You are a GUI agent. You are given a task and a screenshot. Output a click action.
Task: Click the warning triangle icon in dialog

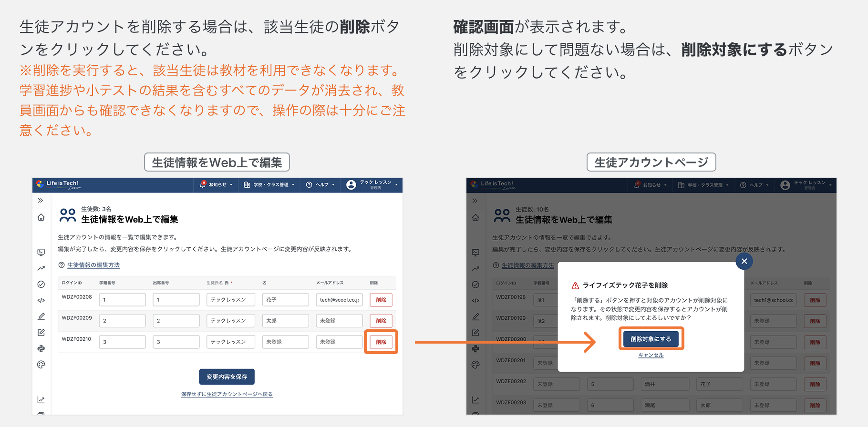[x=575, y=285]
